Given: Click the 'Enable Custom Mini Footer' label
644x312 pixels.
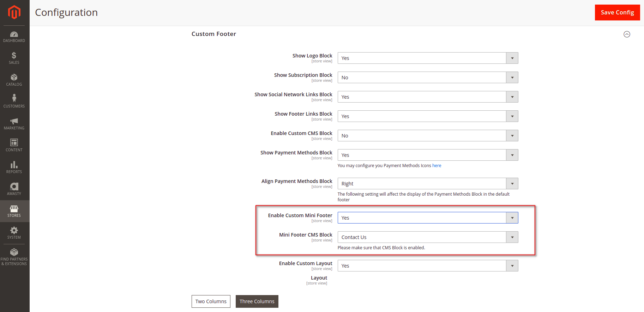Looking at the screenshot, I should [300, 215].
